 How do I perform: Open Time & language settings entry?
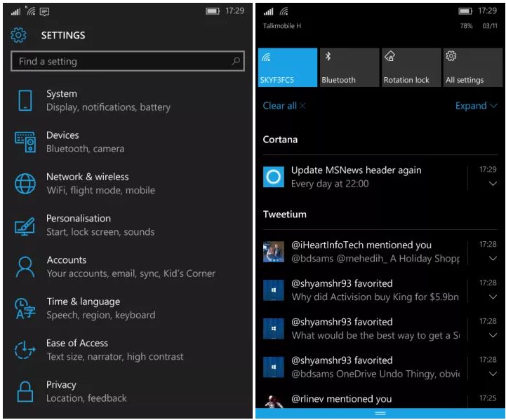click(128, 308)
